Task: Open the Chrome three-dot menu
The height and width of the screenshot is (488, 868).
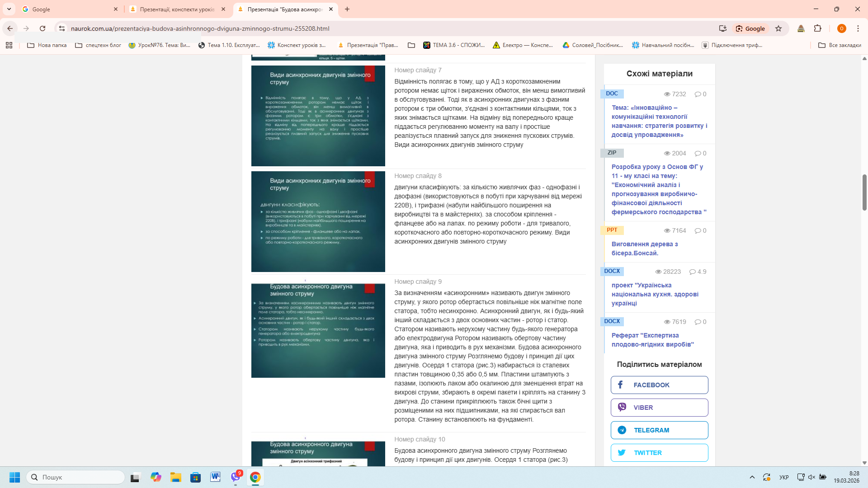Action: (x=858, y=28)
